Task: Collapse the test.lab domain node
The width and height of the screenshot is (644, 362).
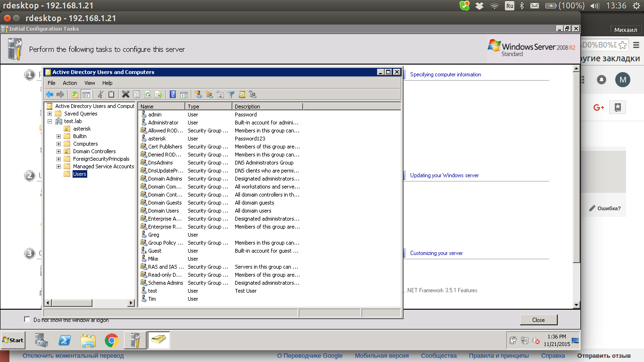Action: [50, 121]
